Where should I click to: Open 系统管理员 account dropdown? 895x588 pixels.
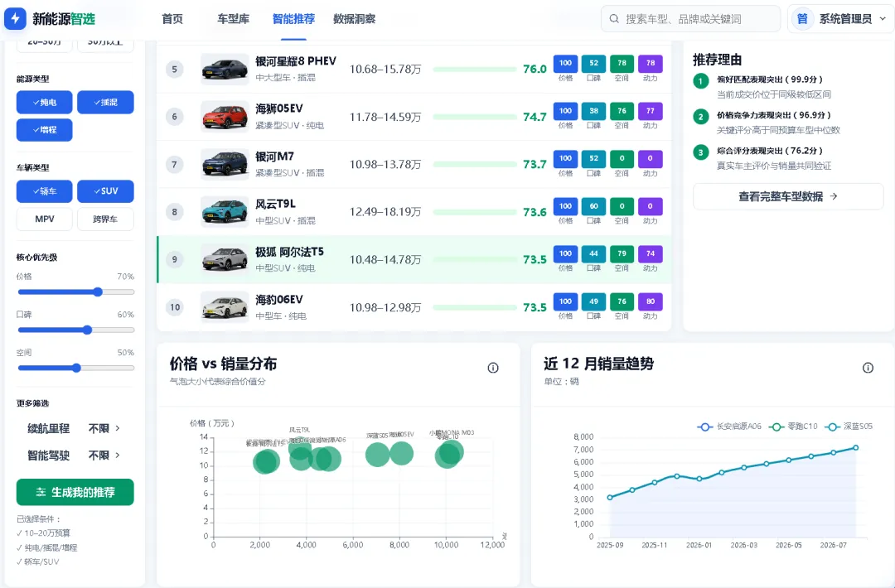point(839,19)
